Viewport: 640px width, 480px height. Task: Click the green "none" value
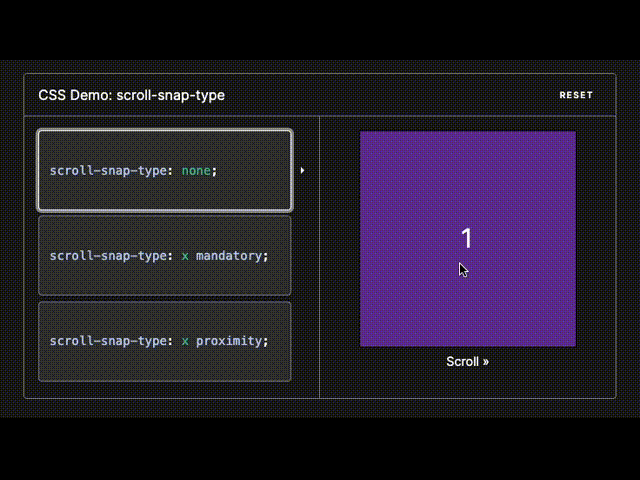196,171
